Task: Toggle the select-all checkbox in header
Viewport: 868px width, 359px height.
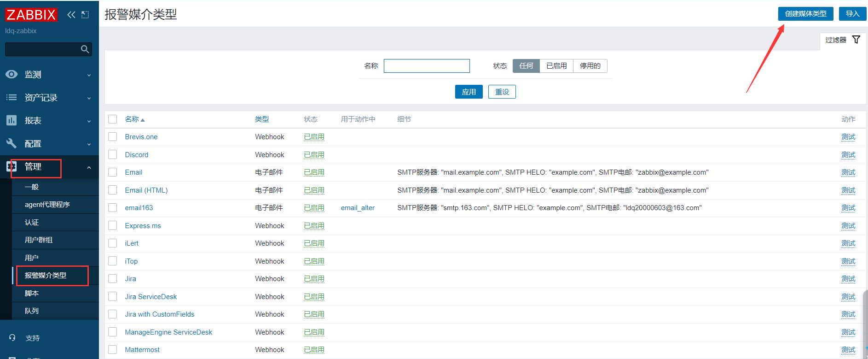Action: click(113, 119)
